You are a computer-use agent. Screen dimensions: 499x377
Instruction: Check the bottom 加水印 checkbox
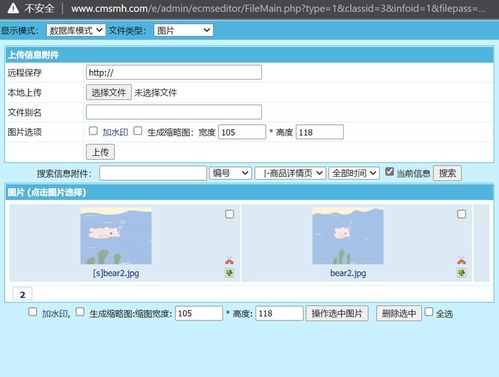point(33,312)
